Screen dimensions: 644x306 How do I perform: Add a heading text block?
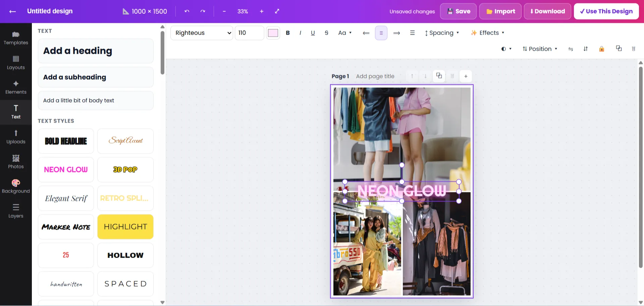click(x=96, y=51)
